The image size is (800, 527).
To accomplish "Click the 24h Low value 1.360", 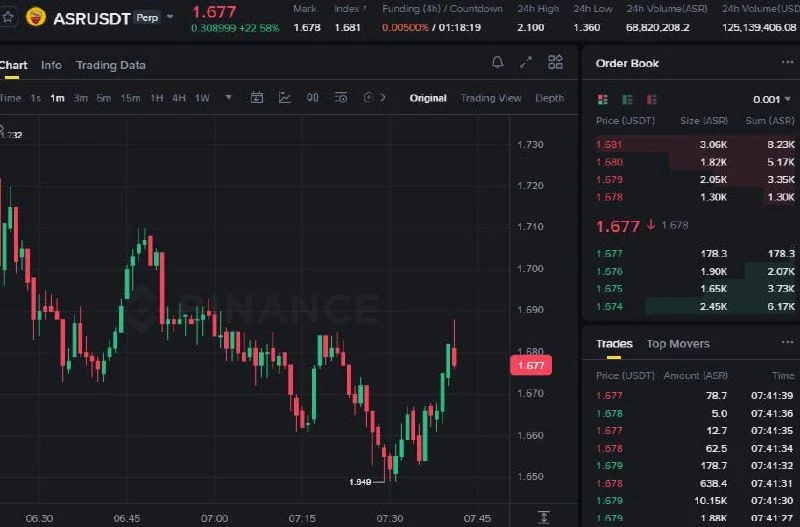I will coord(587,28).
